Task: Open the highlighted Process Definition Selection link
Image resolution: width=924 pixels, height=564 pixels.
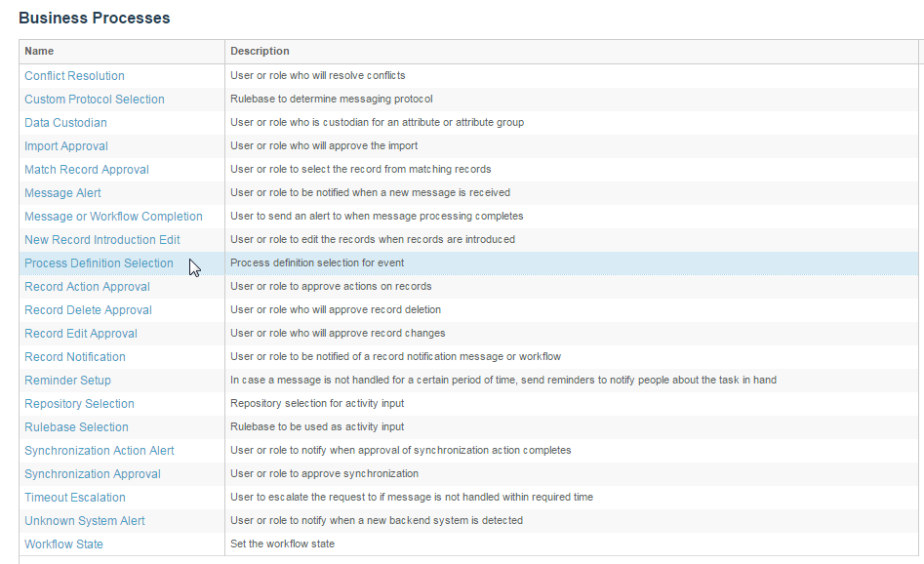Action: pyautogui.click(x=99, y=263)
